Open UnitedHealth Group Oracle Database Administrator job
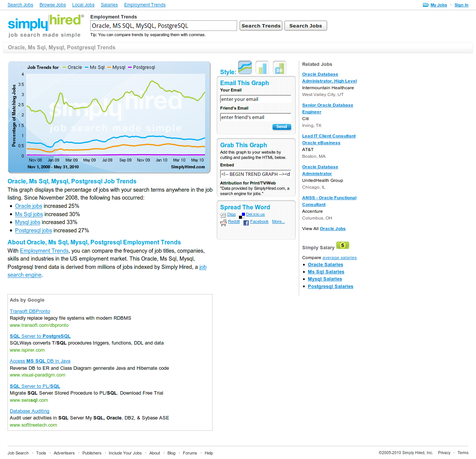The width and height of the screenshot is (476, 459). click(320, 170)
